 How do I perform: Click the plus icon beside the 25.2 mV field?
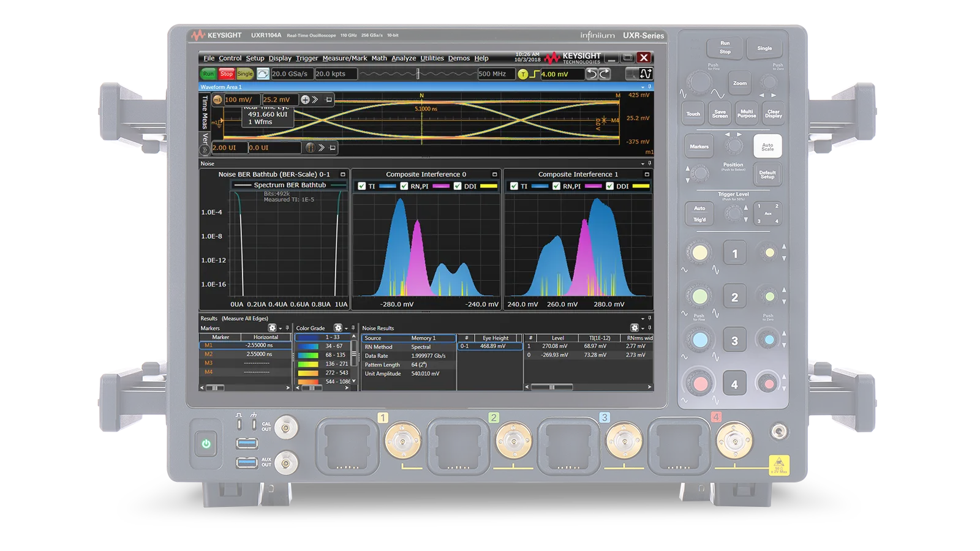coord(305,100)
